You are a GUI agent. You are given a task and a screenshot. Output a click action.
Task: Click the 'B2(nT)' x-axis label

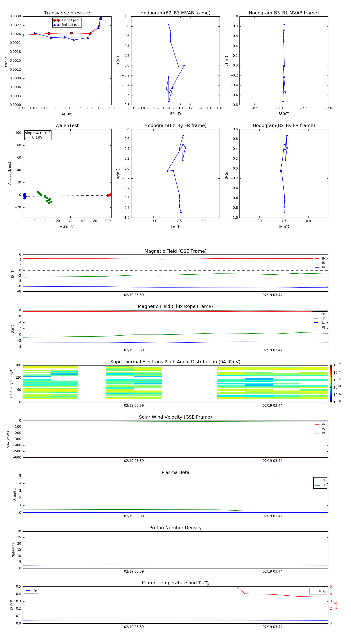point(175,114)
